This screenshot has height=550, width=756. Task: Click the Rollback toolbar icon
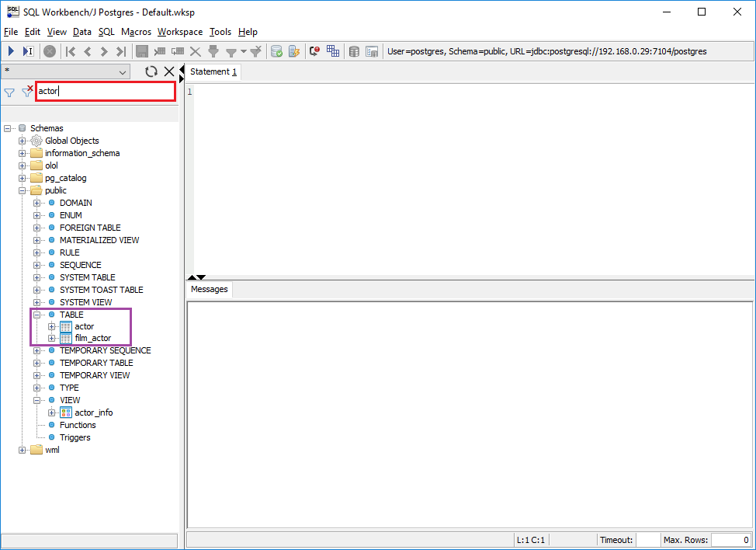[296, 51]
